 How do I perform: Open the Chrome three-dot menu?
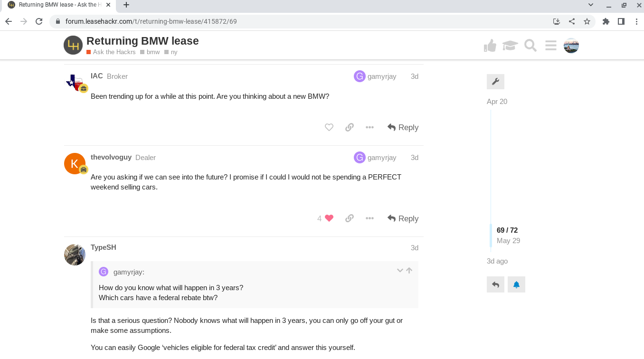(636, 21)
